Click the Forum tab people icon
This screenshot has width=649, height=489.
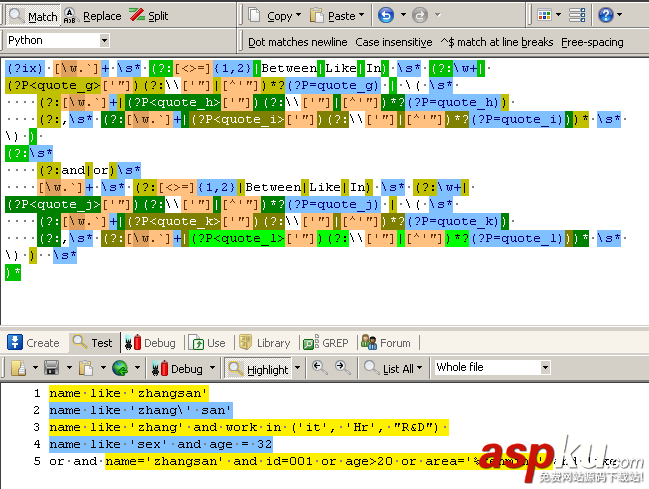click(369, 342)
